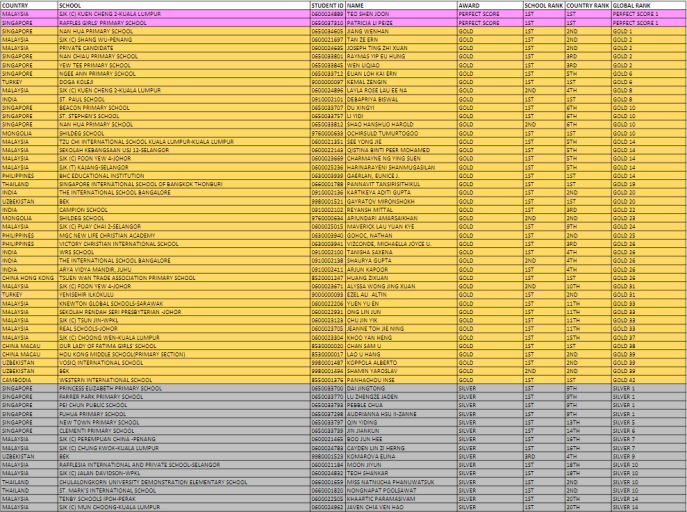The image size is (687, 512).
Task: Select the TENBY SCHOOLS IPOH-PERAK cell
Action: point(184,499)
